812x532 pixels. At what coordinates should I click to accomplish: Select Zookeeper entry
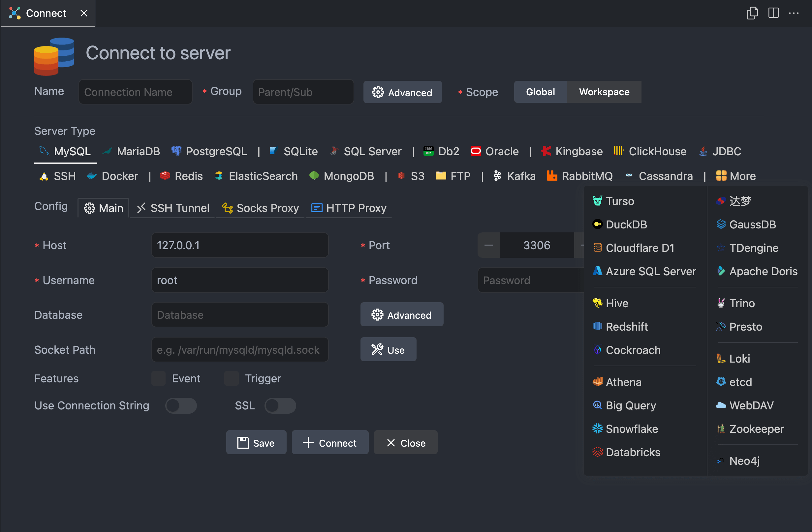750,429
